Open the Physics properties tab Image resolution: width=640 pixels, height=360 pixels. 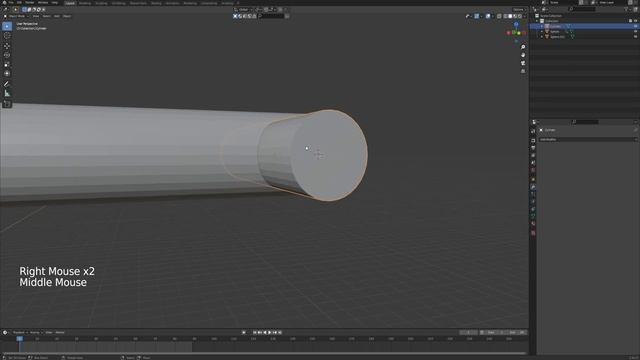[x=533, y=202]
